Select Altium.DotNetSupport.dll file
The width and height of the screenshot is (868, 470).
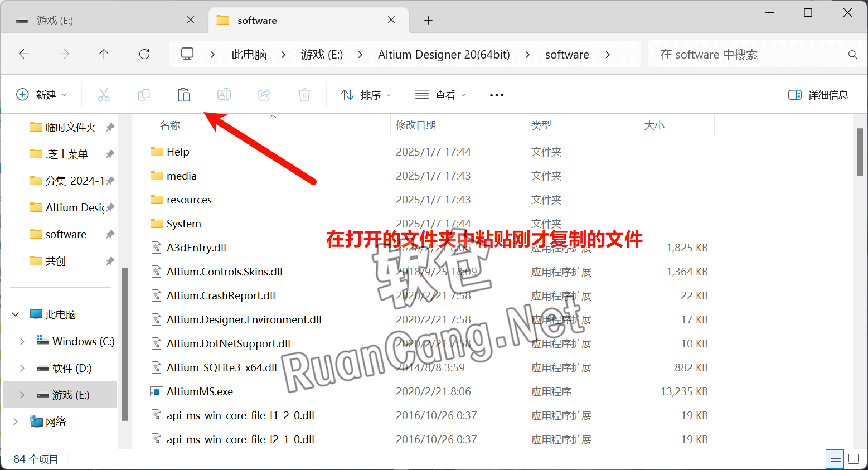tap(229, 343)
